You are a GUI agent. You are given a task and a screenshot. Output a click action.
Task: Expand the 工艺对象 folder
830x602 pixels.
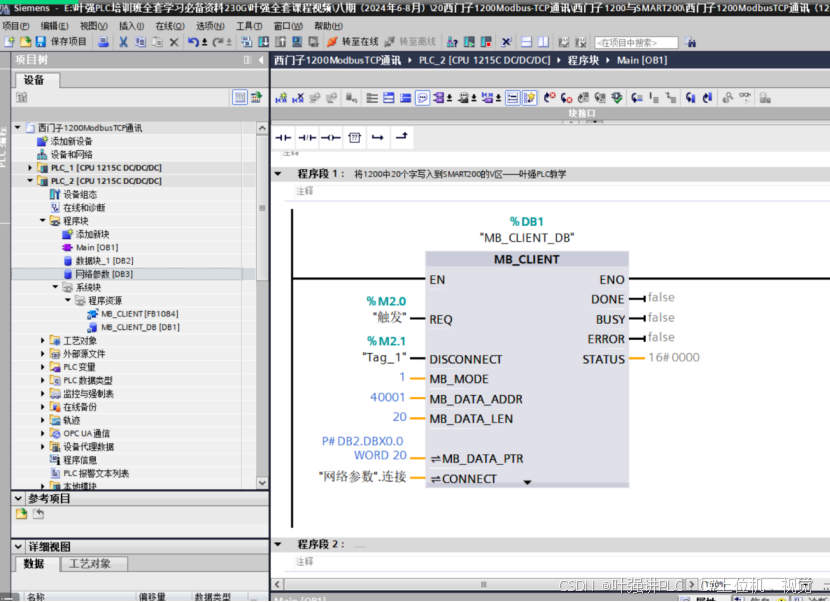pos(43,340)
